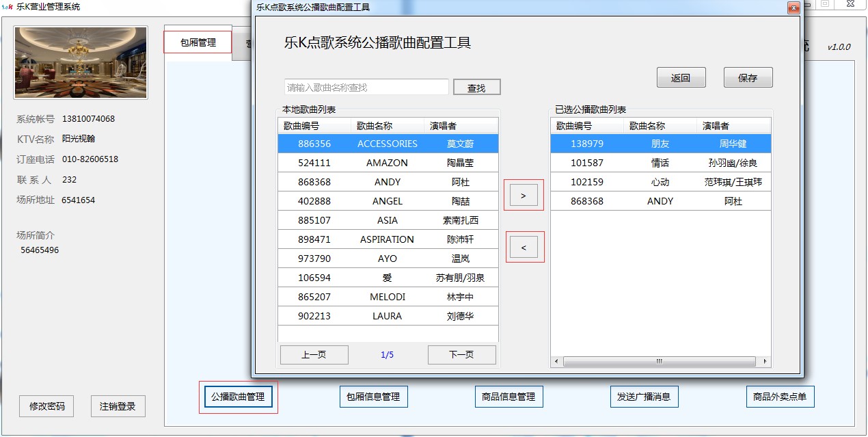
Task: Click 歌曲名称 header in local song list
Action: 388,126
